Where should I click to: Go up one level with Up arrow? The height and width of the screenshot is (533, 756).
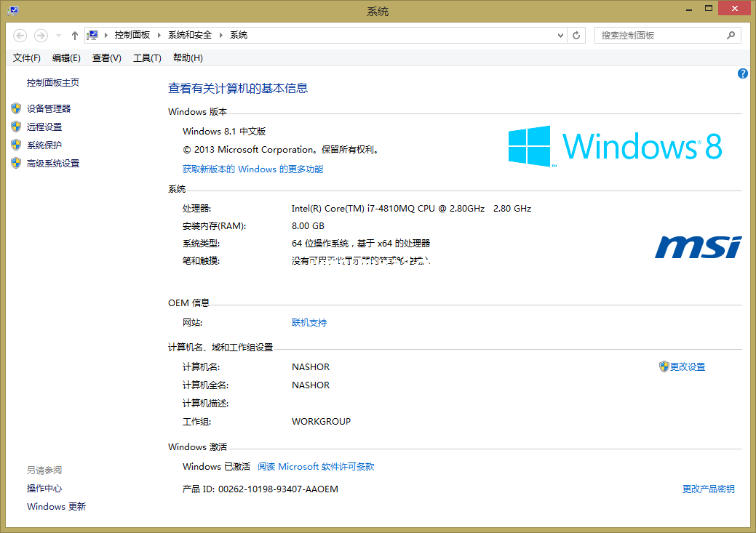point(75,35)
